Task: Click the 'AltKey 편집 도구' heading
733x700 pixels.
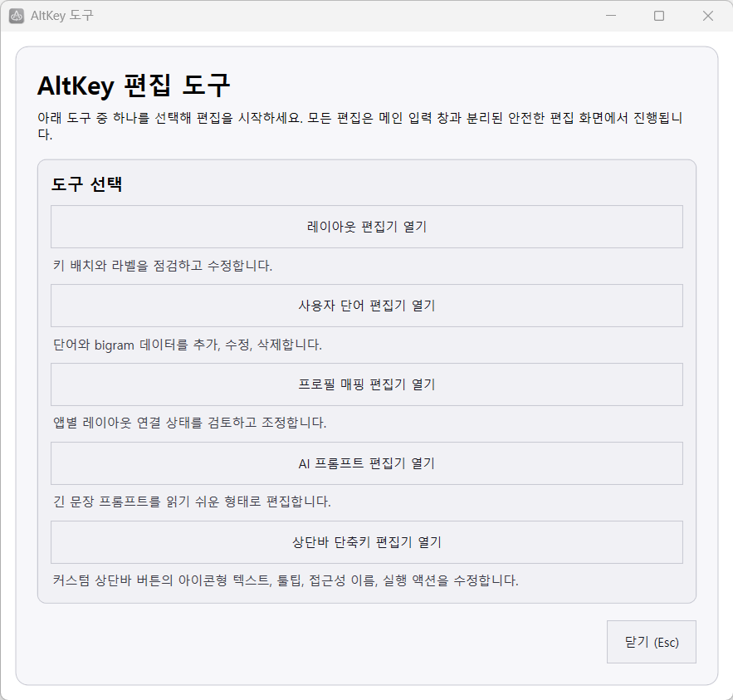Action: tap(134, 86)
